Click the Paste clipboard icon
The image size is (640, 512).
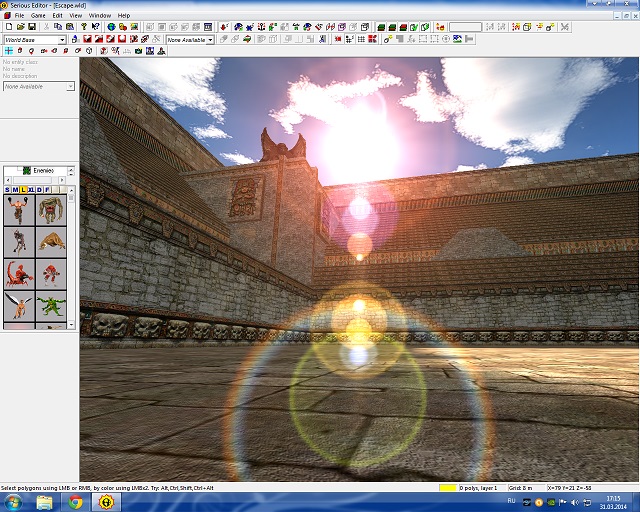tap(70, 27)
